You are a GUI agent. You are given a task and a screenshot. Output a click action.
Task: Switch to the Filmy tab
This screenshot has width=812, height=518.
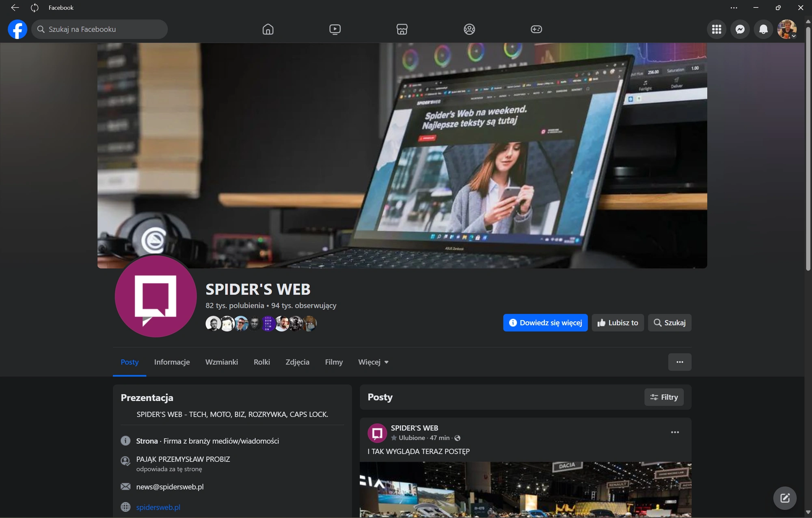(x=334, y=362)
